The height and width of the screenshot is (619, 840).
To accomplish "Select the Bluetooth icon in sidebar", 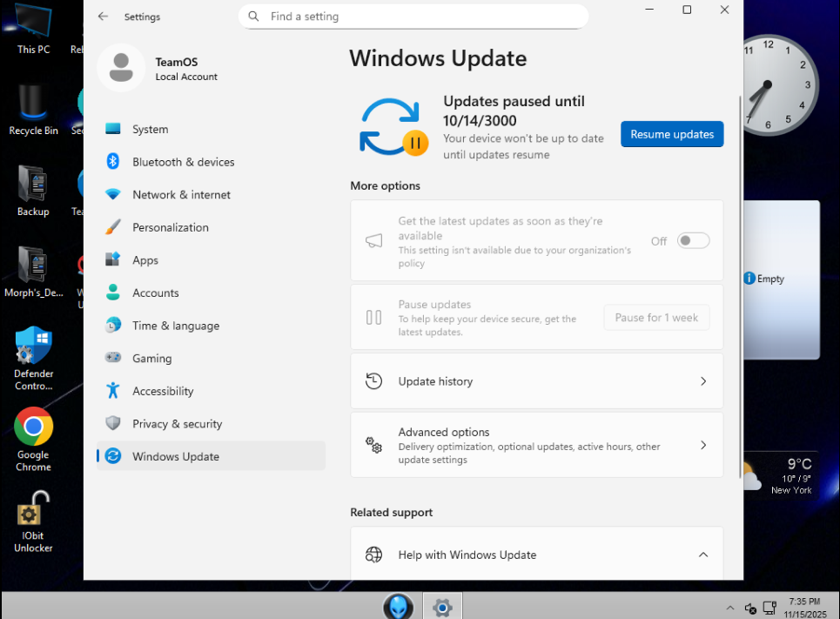I will coord(113,161).
